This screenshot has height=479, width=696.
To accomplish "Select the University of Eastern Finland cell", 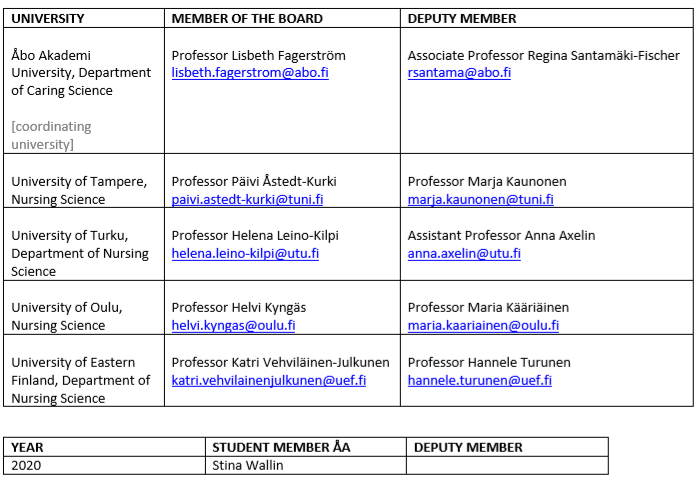I will 84,371.
